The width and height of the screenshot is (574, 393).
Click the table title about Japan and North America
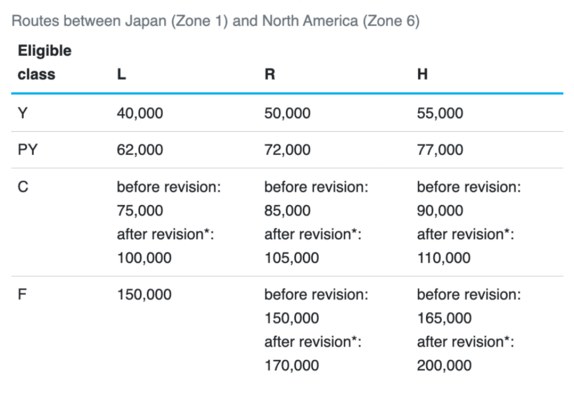[x=216, y=21]
